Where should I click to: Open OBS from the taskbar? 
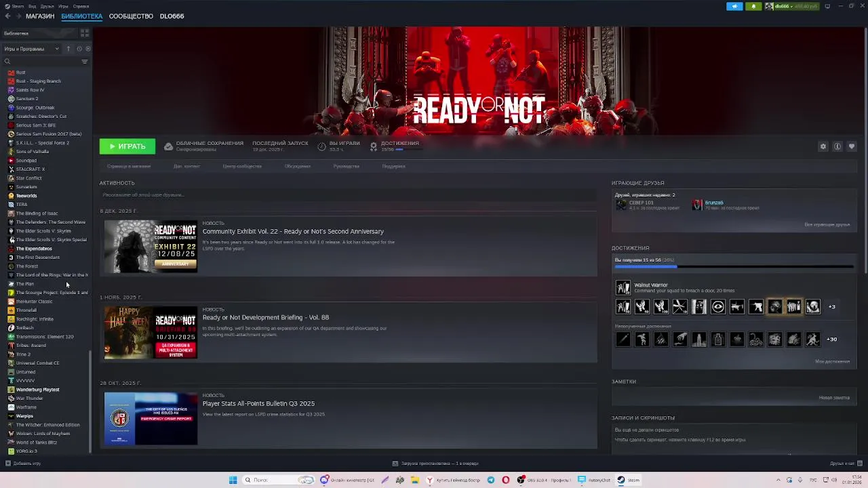pos(543,480)
